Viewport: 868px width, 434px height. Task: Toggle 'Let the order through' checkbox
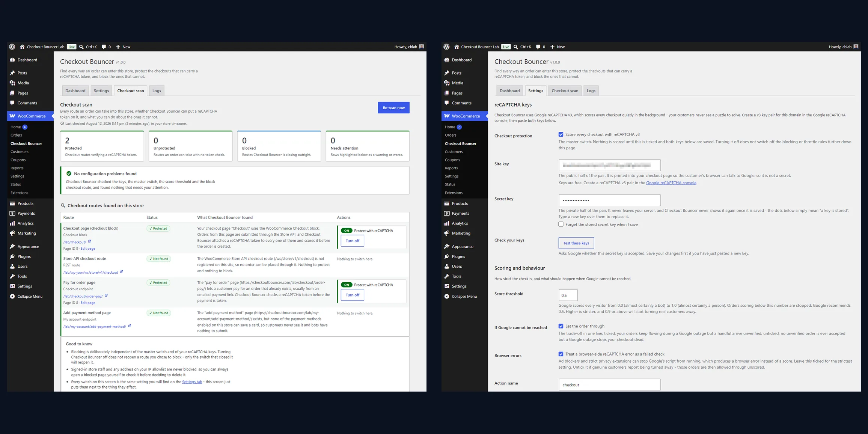[561, 326]
